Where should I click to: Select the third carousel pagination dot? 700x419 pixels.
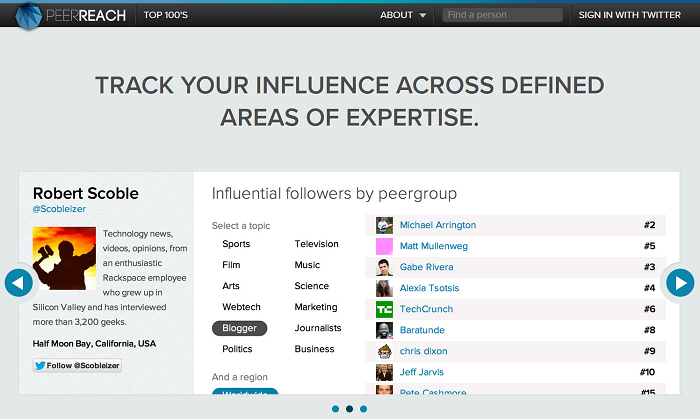point(363,408)
